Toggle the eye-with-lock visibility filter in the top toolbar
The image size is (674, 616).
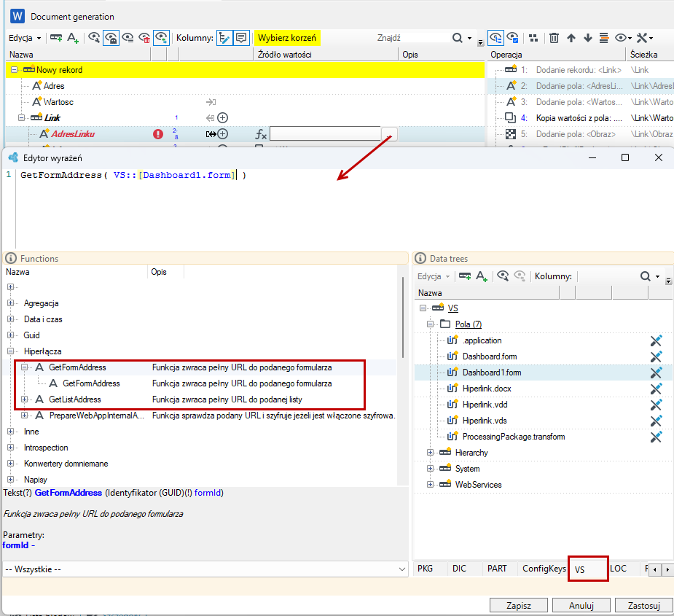(111, 38)
